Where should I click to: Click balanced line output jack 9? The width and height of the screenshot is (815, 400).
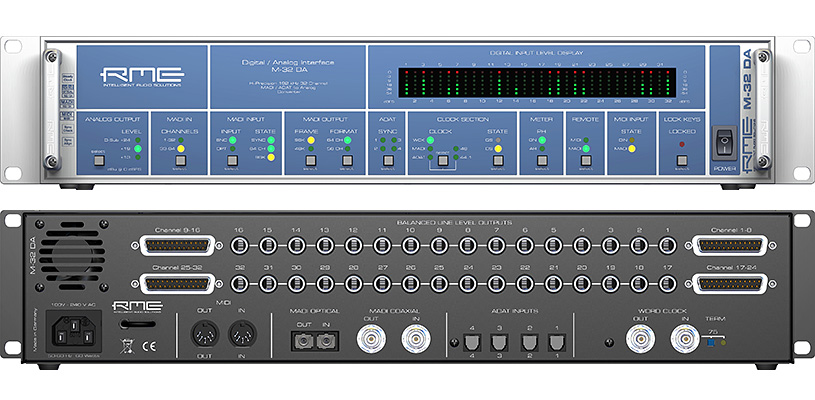tap(439, 245)
